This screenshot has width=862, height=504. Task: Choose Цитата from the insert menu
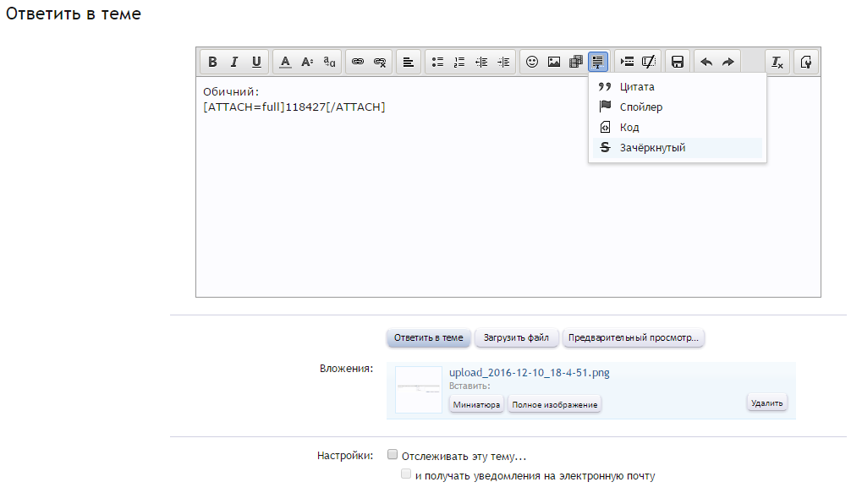click(678, 87)
